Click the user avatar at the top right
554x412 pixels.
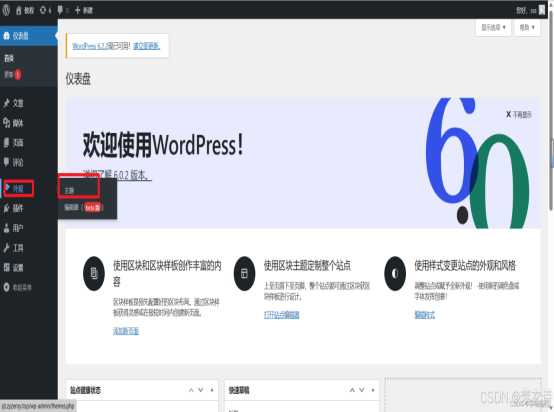pyautogui.click(x=542, y=11)
